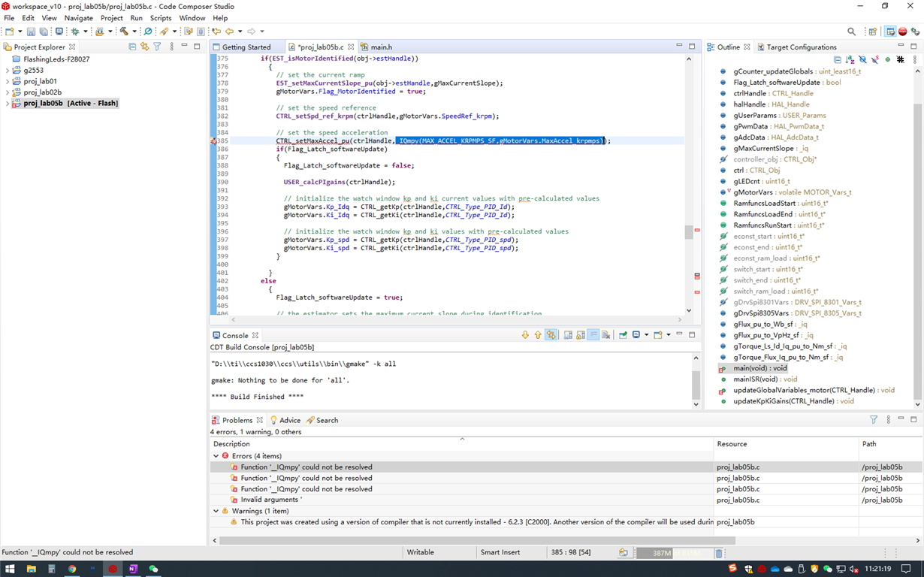Collapse all items in Project Explorer

click(132, 47)
